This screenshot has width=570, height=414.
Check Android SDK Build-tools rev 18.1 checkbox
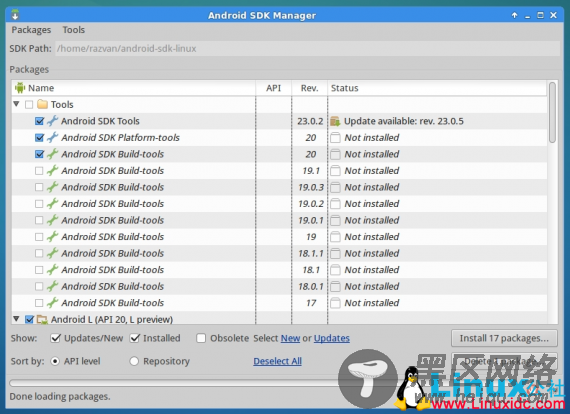pos(39,270)
